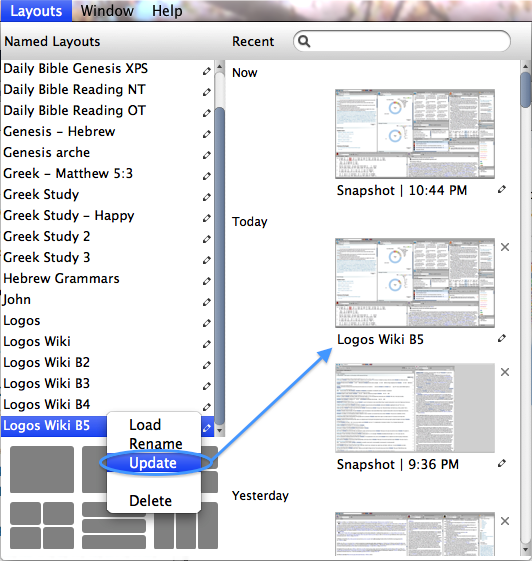This screenshot has width=532, height=561.
Task: Click Recent panel scroll up arrow
Action: tap(525, 67)
